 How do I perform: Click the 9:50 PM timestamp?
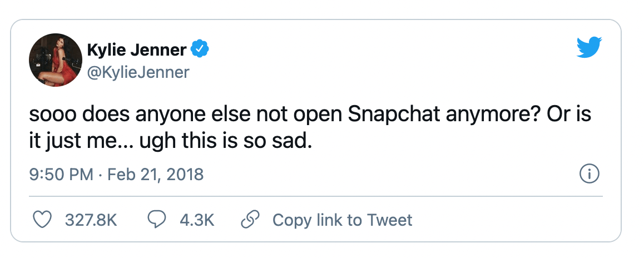click(x=61, y=175)
